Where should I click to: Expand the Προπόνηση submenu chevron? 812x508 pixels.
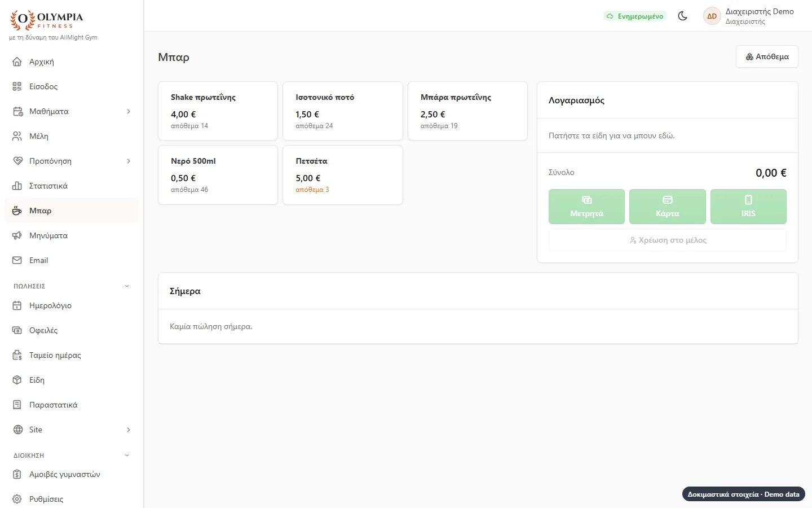129,161
